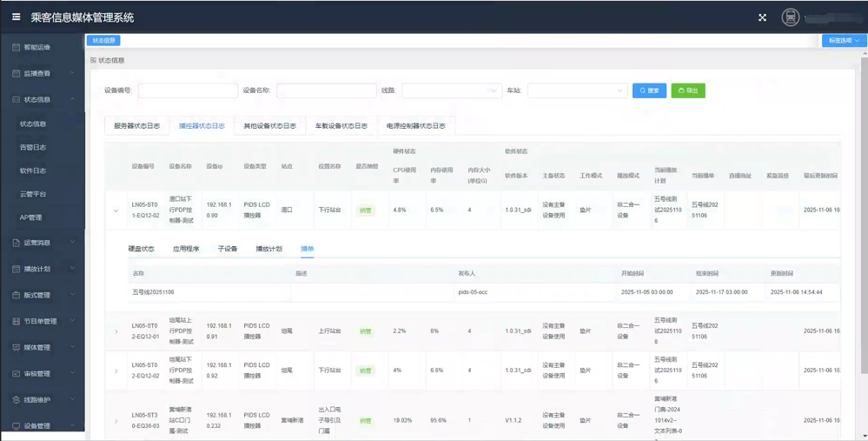
Task: Switch to 车载设备状态日志 tab
Action: [341, 126]
